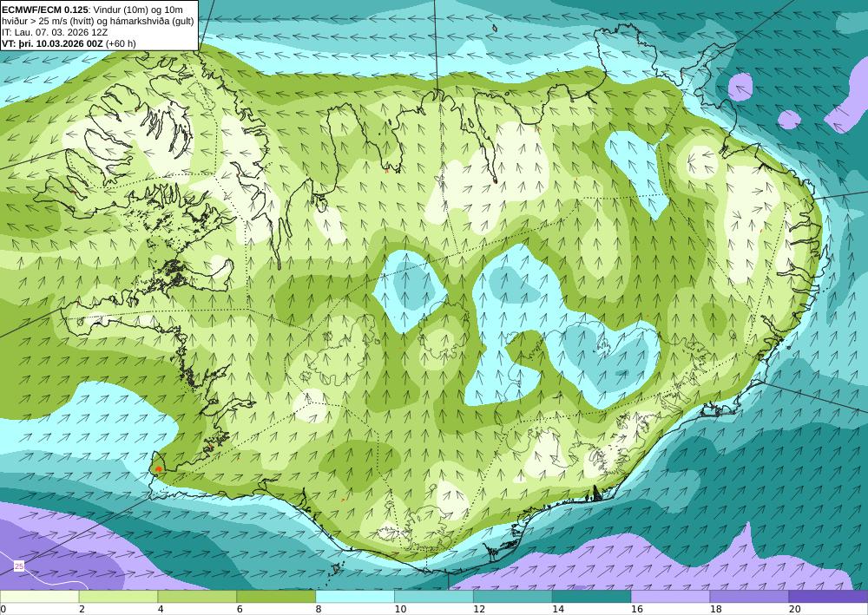Click the '25' gust contour label
Screen dimensions: 868x615
[x=19, y=566]
